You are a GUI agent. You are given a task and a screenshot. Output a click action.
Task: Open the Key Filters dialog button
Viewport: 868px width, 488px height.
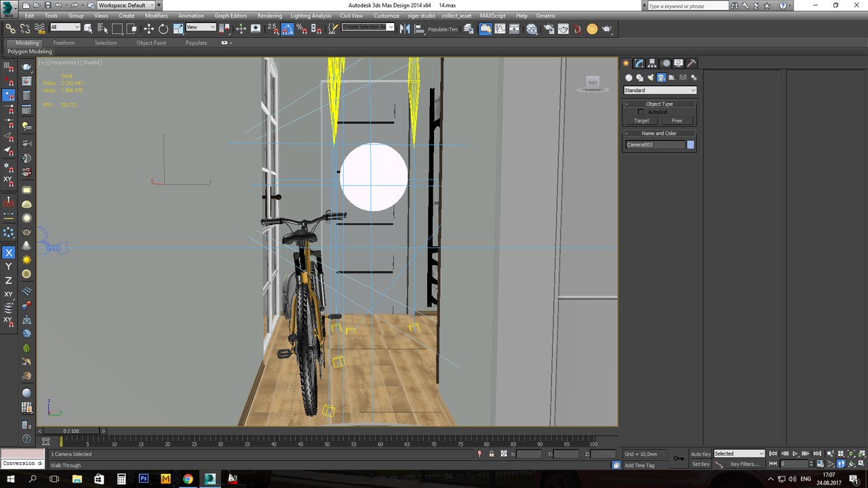click(744, 464)
